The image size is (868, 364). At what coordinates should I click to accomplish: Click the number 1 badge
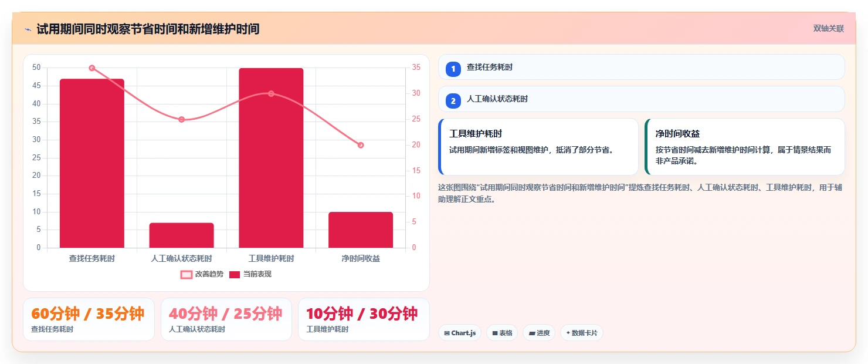453,69
